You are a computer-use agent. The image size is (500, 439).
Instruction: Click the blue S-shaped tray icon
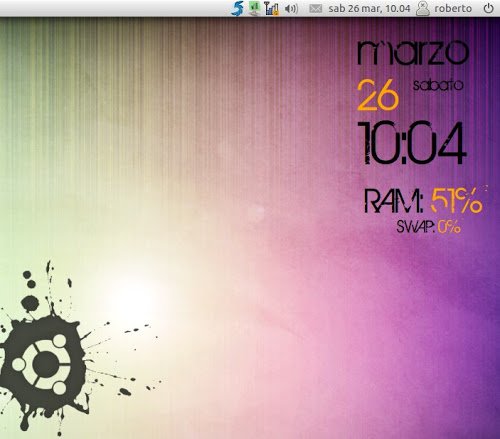(237, 8)
